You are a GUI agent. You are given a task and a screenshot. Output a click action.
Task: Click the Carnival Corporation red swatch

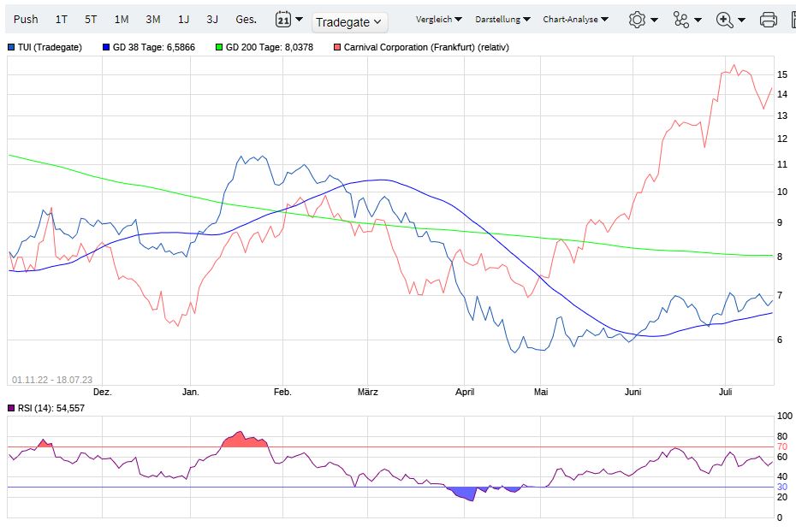(x=337, y=47)
